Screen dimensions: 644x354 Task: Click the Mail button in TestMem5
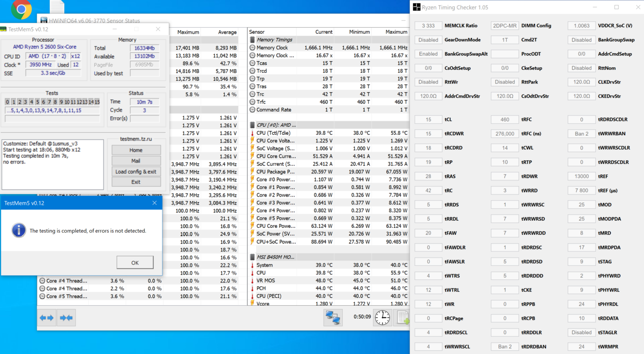(x=136, y=161)
